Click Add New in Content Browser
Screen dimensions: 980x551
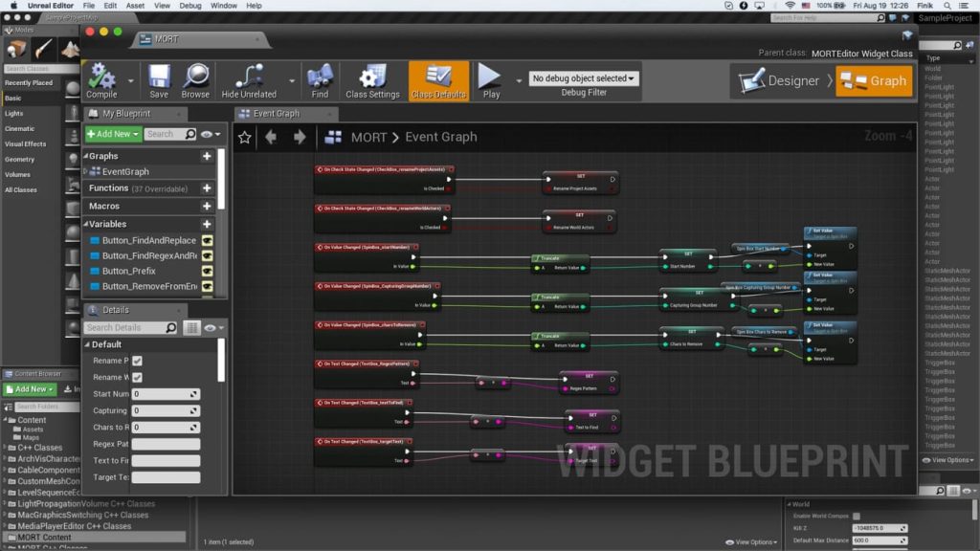(x=30, y=389)
